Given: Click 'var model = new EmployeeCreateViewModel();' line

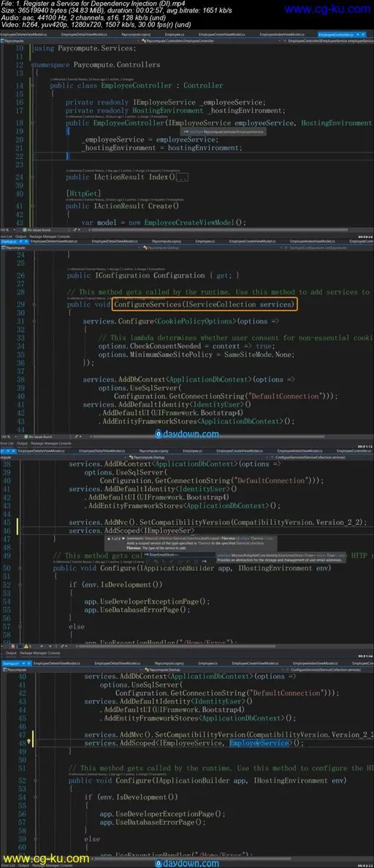Looking at the screenshot, I should pos(164,223).
